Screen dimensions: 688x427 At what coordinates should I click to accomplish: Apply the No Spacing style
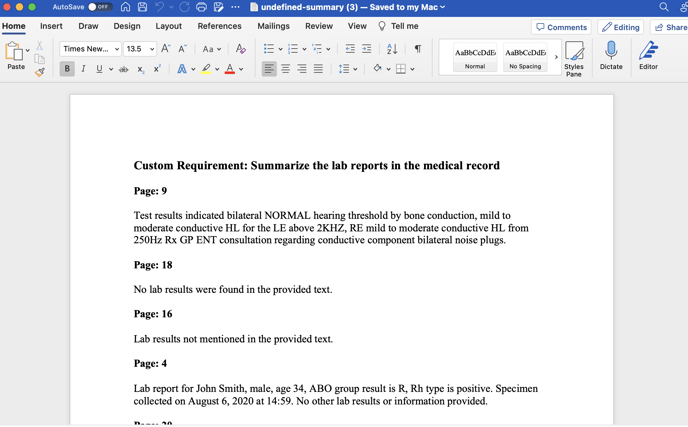pyautogui.click(x=525, y=57)
